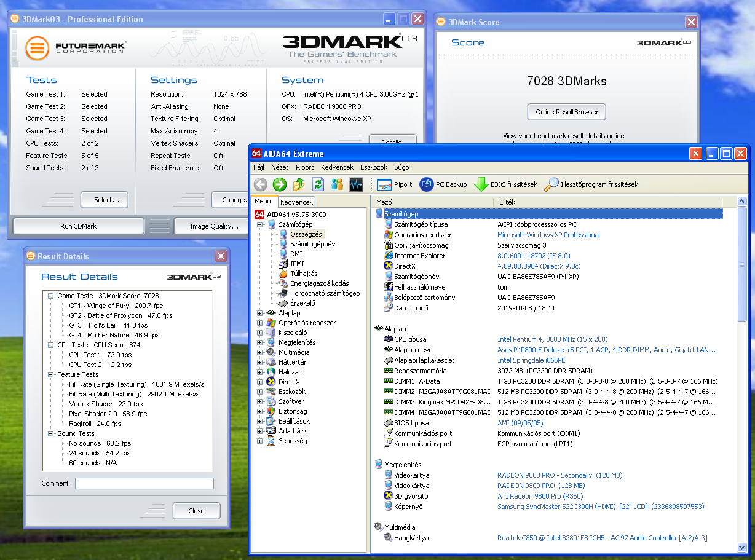Expand the Megjelenítés tree node
Viewport: 755px width, 560px height.
click(259, 342)
